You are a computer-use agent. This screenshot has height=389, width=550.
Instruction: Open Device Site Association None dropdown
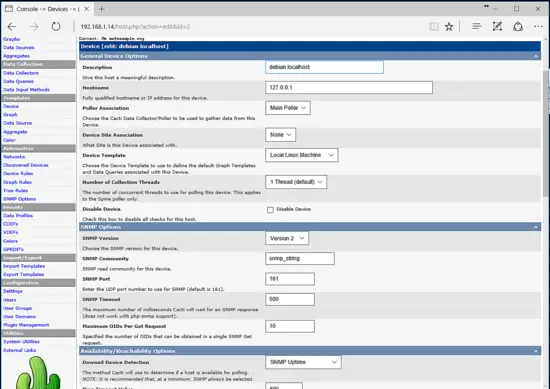pyautogui.click(x=281, y=135)
